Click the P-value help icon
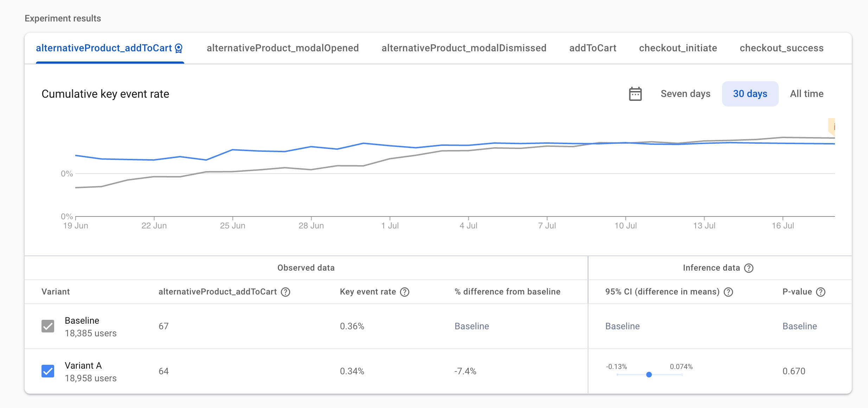Screen dimensions: 868x408 coord(821,292)
